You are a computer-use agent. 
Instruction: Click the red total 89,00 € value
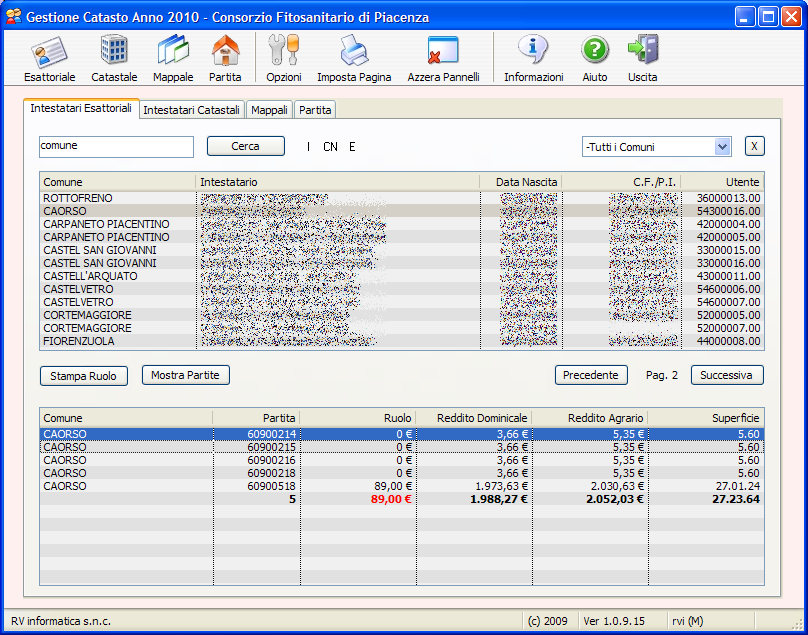point(391,499)
